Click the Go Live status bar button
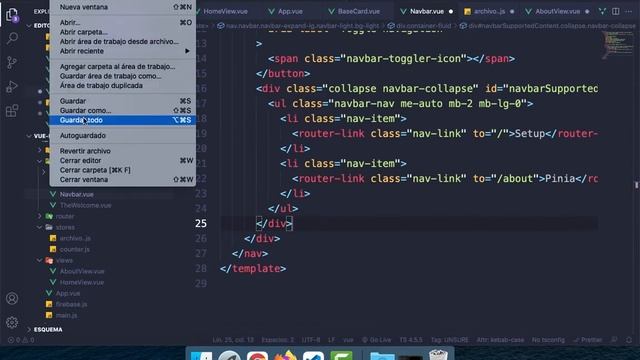 point(376,340)
